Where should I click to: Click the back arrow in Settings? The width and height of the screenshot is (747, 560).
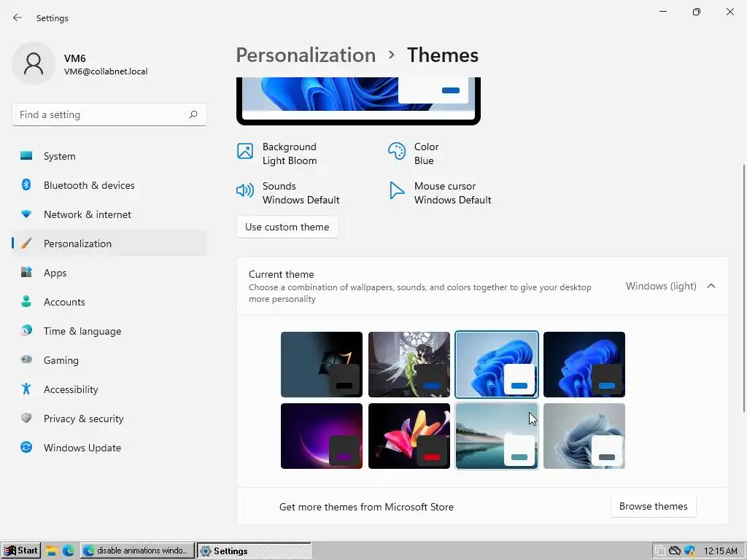(18, 17)
